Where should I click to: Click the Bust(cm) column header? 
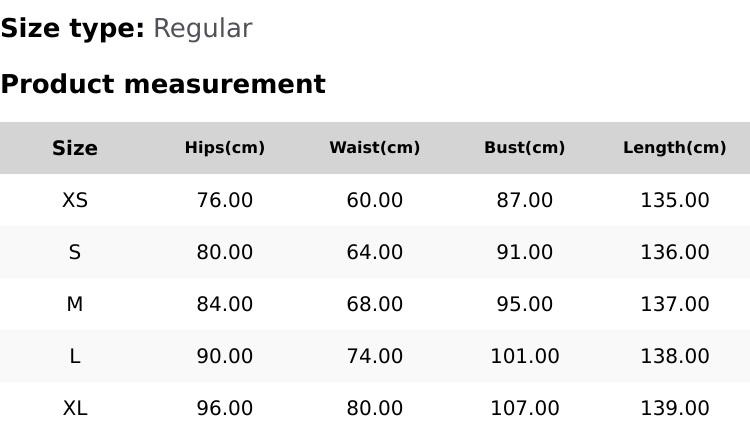coord(525,148)
